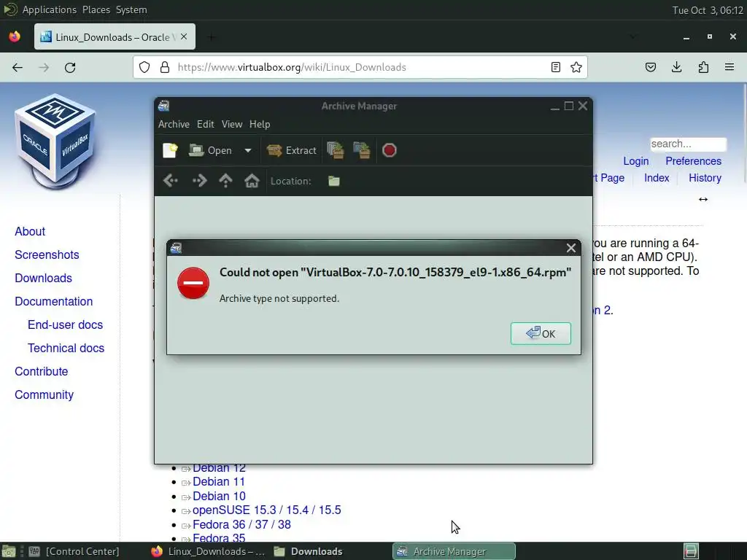Click the Debian 11 download link
This screenshot has width=747, height=560.
coord(219,482)
